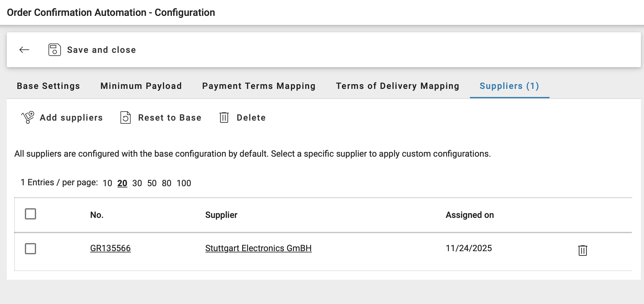This screenshot has width=644, height=304.
Task: Set entries per page to 10
Action: pos(107,183)
